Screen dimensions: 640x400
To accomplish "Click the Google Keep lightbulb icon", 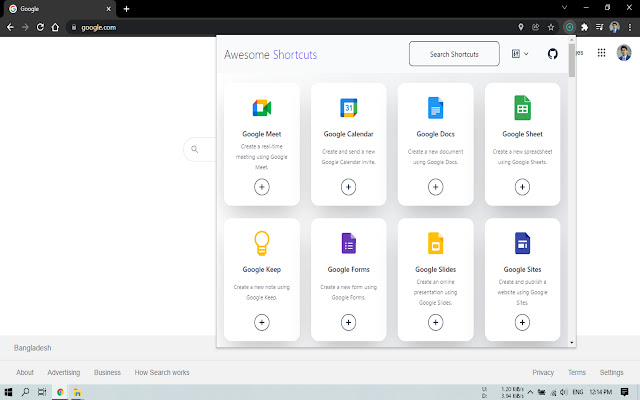I will click(x=262, y=243).
